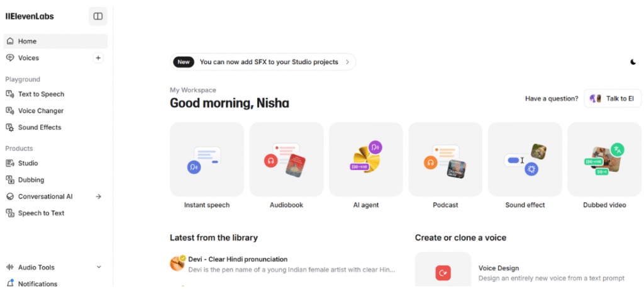
Task: Open the Podcast card
Action: tap(445, 159)
